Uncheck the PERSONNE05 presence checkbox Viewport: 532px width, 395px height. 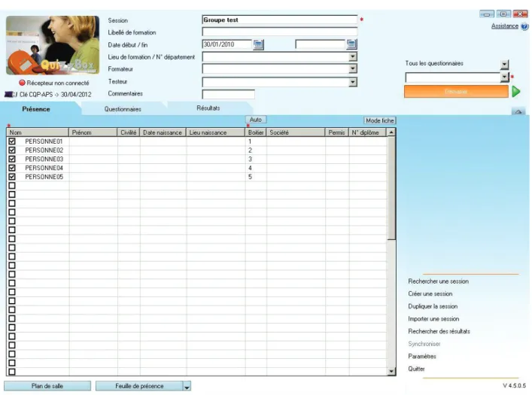tap(12, 177)
